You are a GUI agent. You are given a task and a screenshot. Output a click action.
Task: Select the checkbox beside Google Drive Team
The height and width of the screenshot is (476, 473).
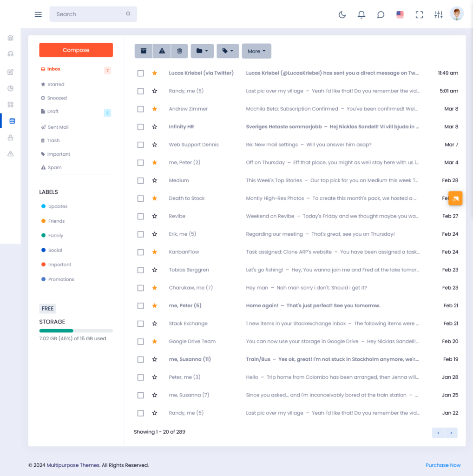coord(140,341)
